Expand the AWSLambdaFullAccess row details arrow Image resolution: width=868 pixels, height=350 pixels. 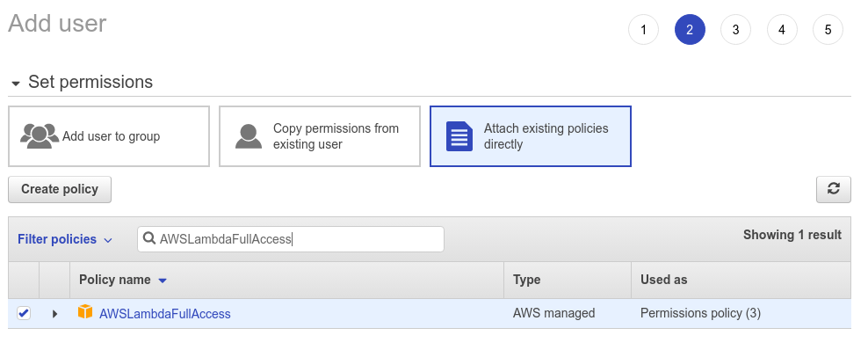pyautogui.click(x=54, y=314)
